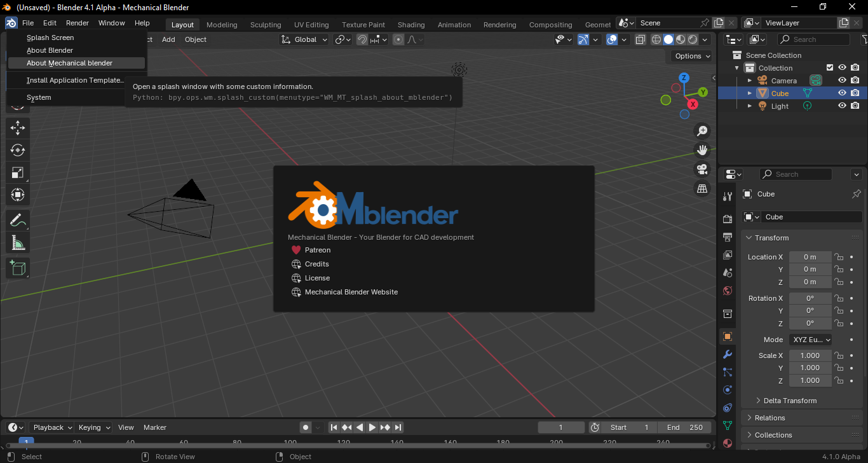Toggle camera view icon in viewport

click(x=702, y=169)
